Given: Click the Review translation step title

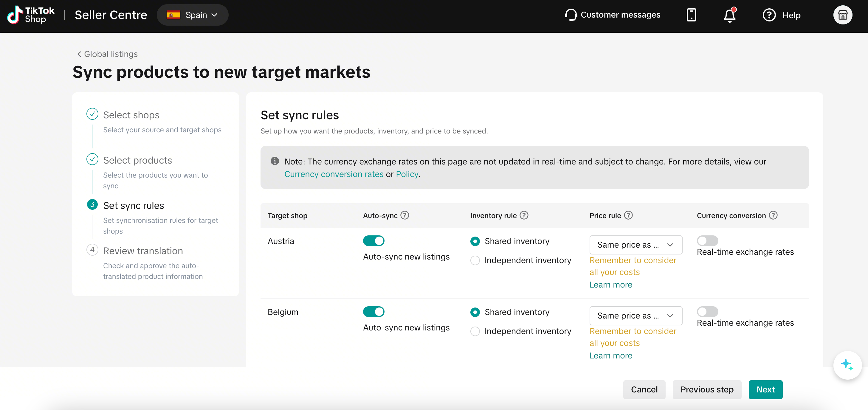Looking at the screenshot, I should 143,251.
